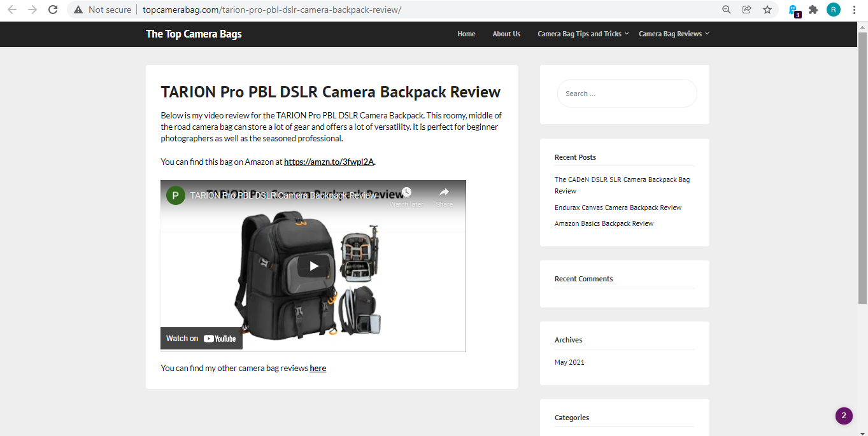868x436 pixels.
Task: Click in the Search input field
Action: coord(627,94)
